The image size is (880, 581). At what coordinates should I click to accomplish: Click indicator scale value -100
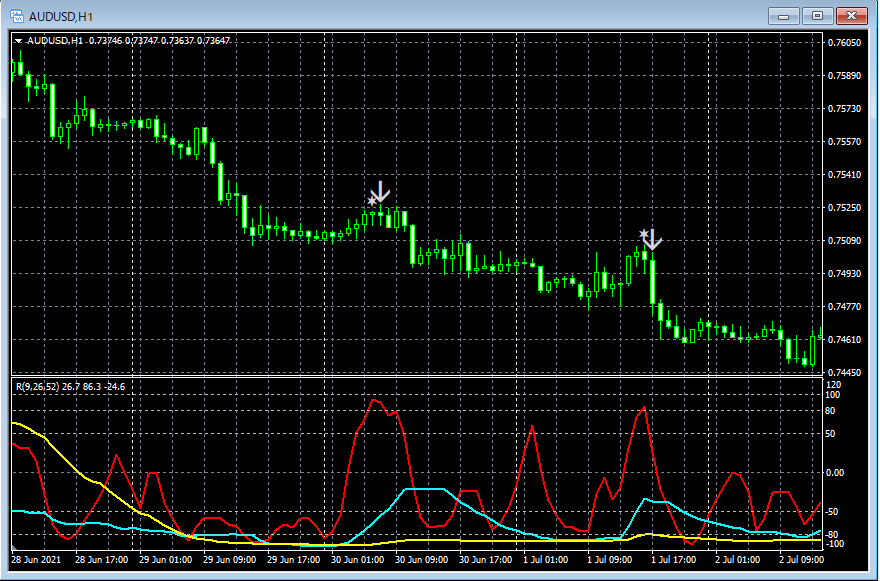point(833,544)
